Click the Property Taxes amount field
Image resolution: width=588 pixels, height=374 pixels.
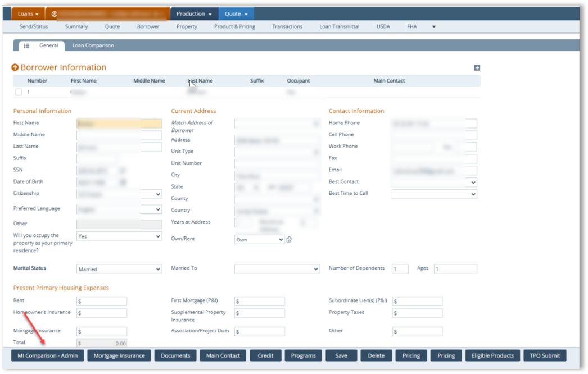click(417, 313)
